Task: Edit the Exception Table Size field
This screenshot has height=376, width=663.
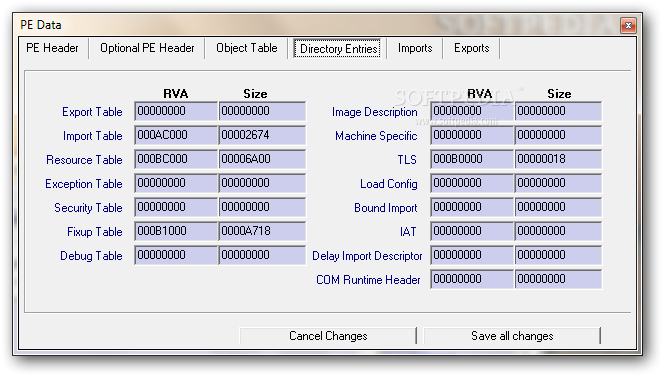Action: coord(262,184)
